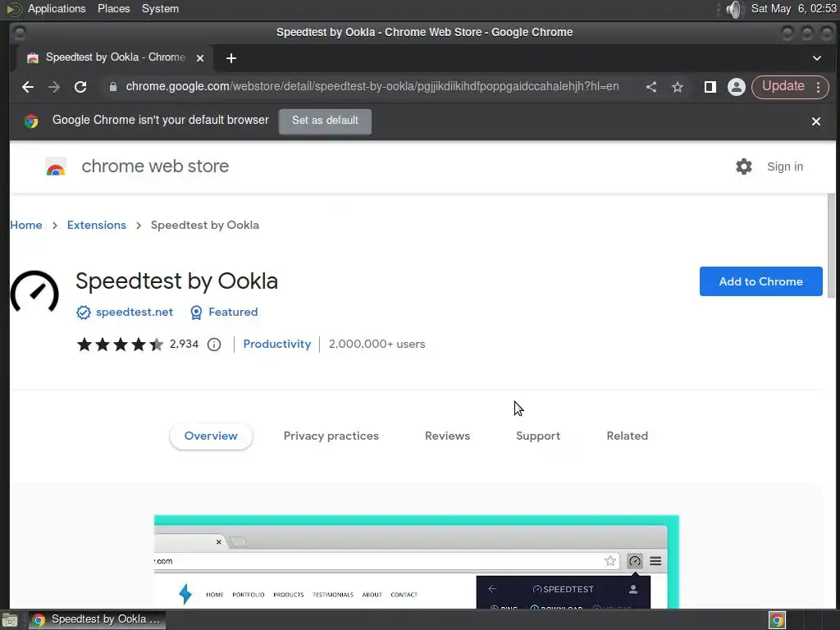Open the Chrome profile avatar menu
840x630 pixels.
tap(737, 87)
